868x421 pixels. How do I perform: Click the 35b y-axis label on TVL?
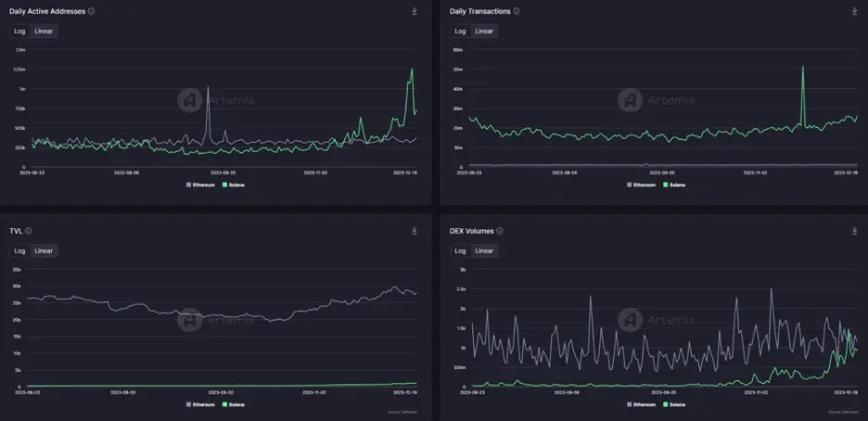[17, 270]
